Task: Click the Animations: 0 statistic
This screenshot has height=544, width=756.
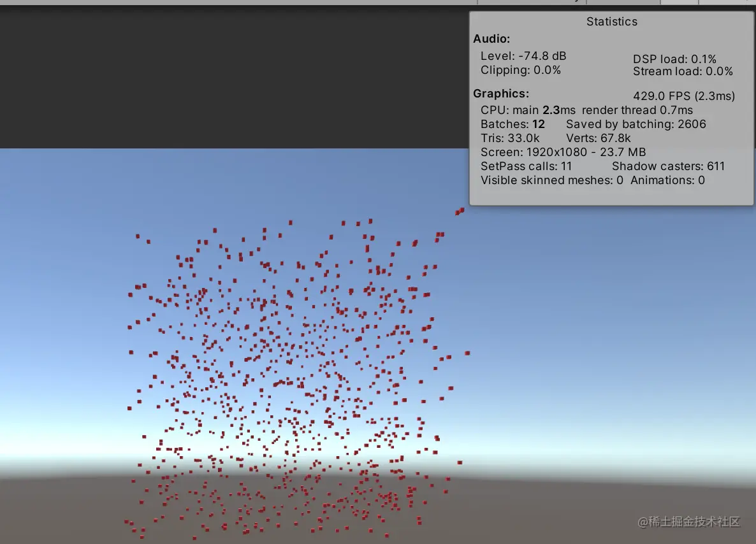Action: (667, 180)
